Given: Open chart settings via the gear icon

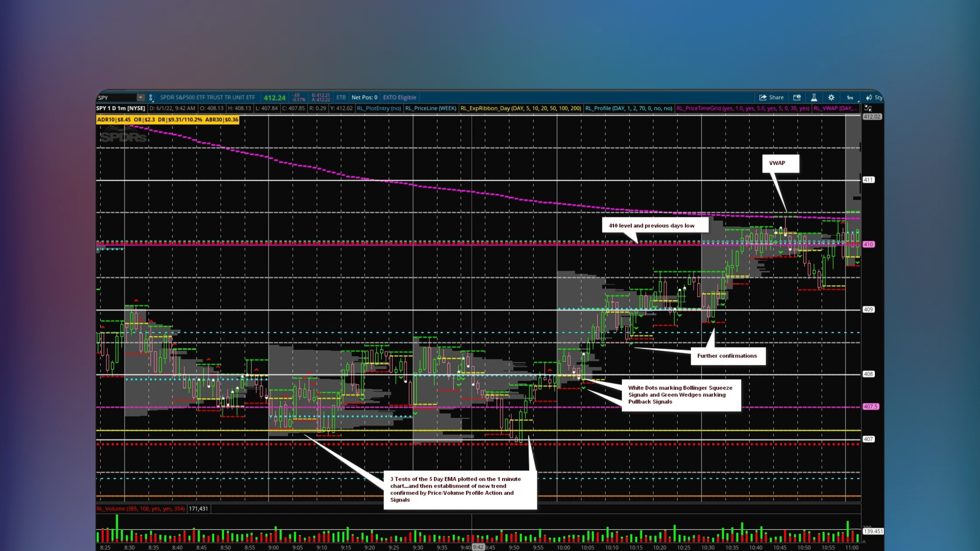Looking at the screenshot, I should coord(831,97).
